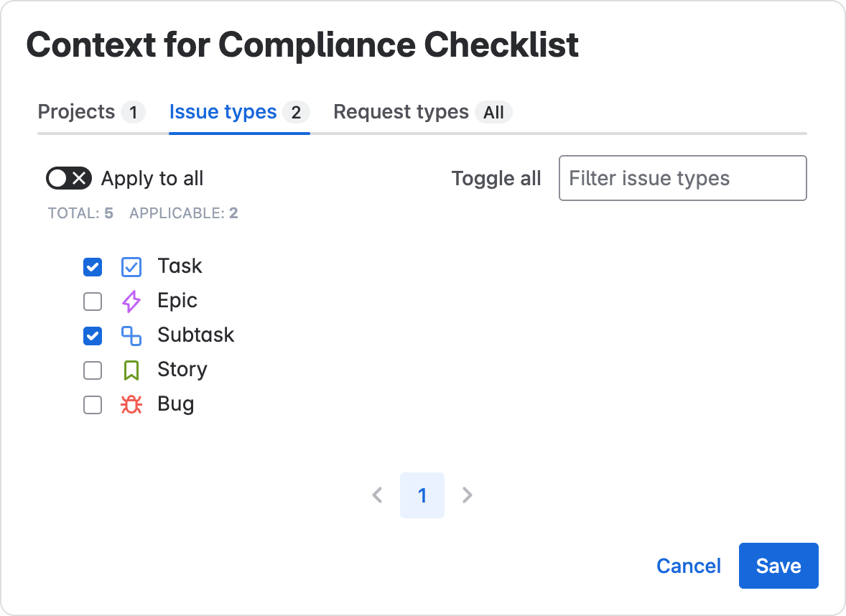
Task: Uncheck the Subtask checkbox
Action: [x=93, y=336]
